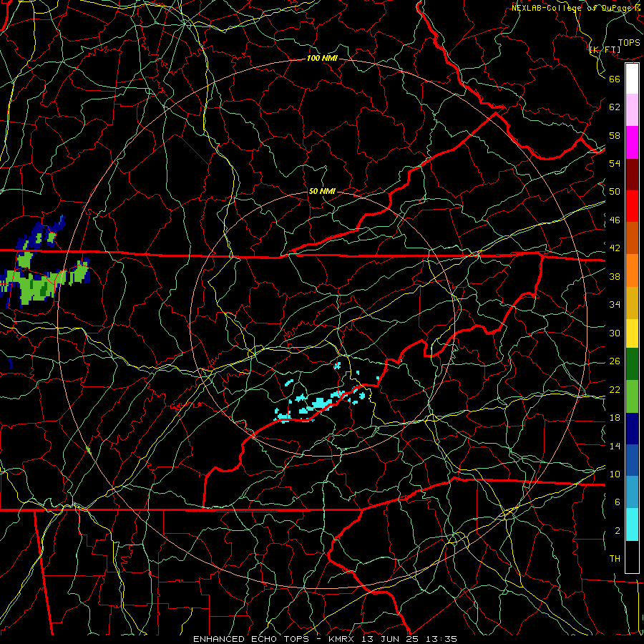Image resolution: width=644 pixels, height=644 pixels.
Task: Click the '13 JUN 25 13:35' timestamp
Action: coord(409,639)
